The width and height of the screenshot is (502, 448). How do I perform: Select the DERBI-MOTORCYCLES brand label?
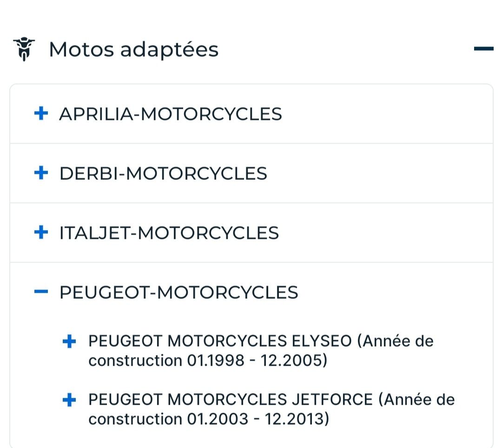(x=163, y=173)
